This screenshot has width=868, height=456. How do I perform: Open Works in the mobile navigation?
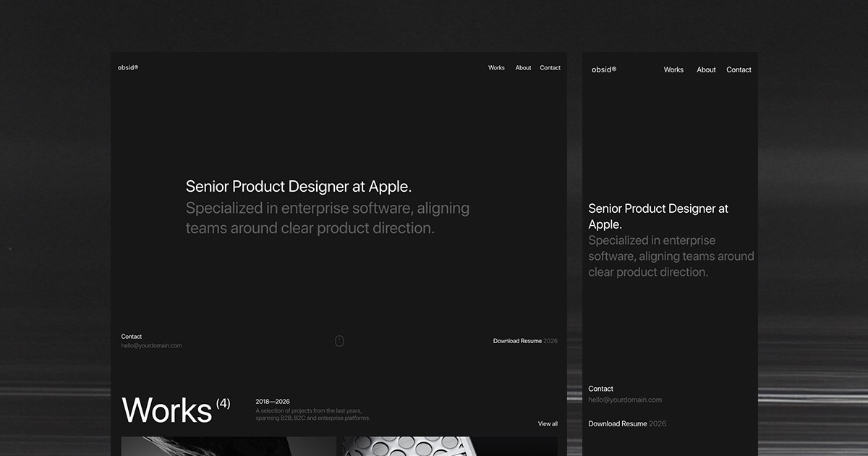point(673,69)
